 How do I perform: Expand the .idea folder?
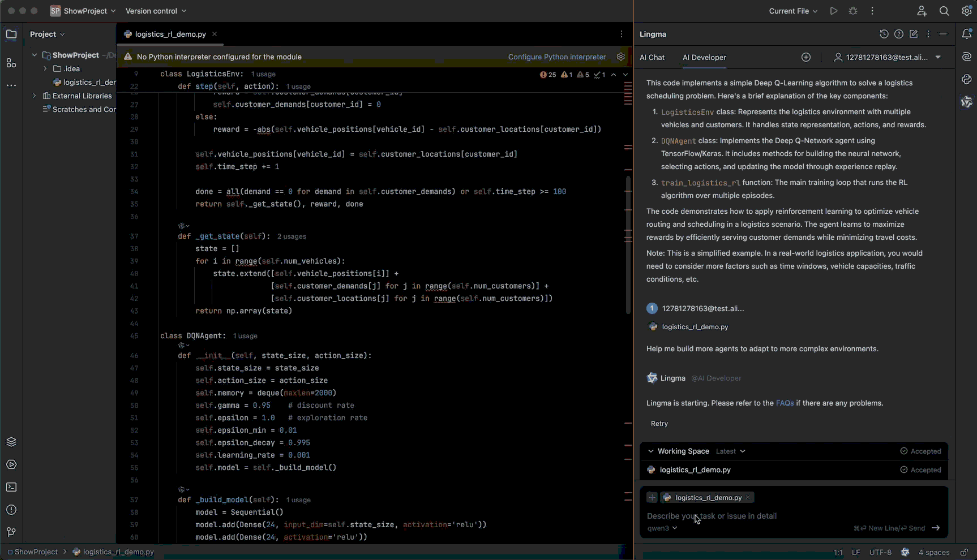tap(45, 68)
